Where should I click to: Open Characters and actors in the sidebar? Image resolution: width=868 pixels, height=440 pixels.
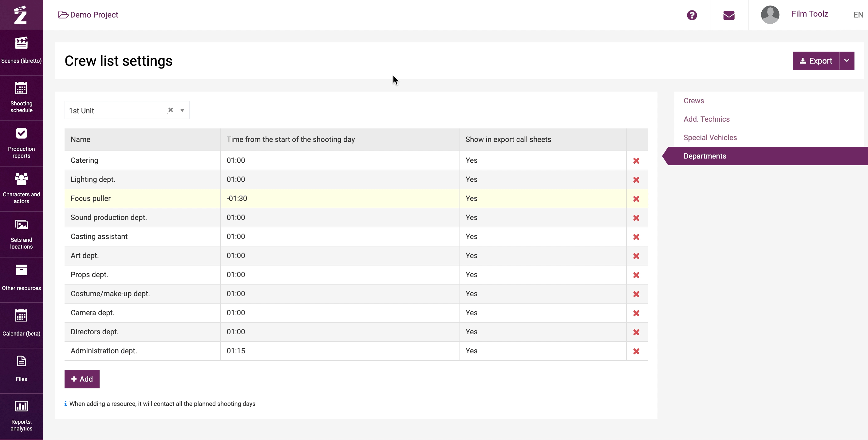point(21,189)
